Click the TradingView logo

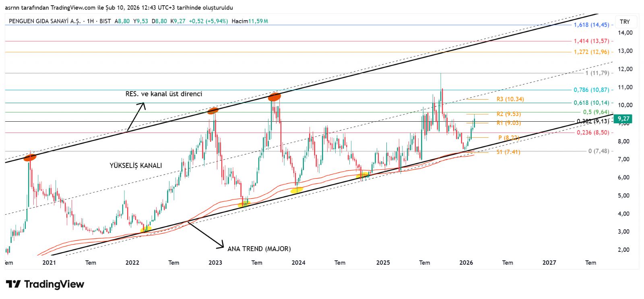[x=45, y=284]
